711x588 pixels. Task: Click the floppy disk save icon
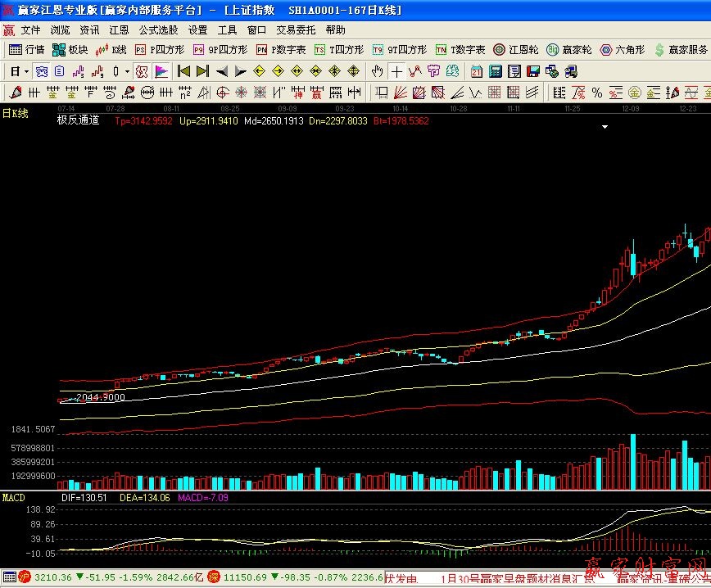532,71
